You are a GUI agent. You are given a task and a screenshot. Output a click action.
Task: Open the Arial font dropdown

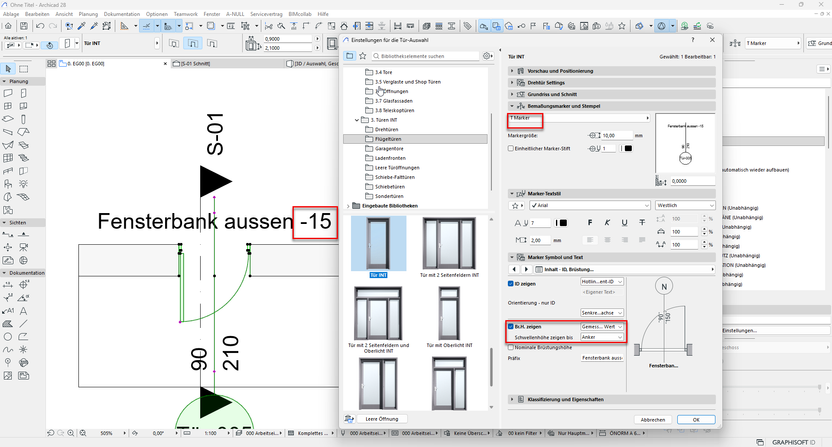click(x=589, y=205)
